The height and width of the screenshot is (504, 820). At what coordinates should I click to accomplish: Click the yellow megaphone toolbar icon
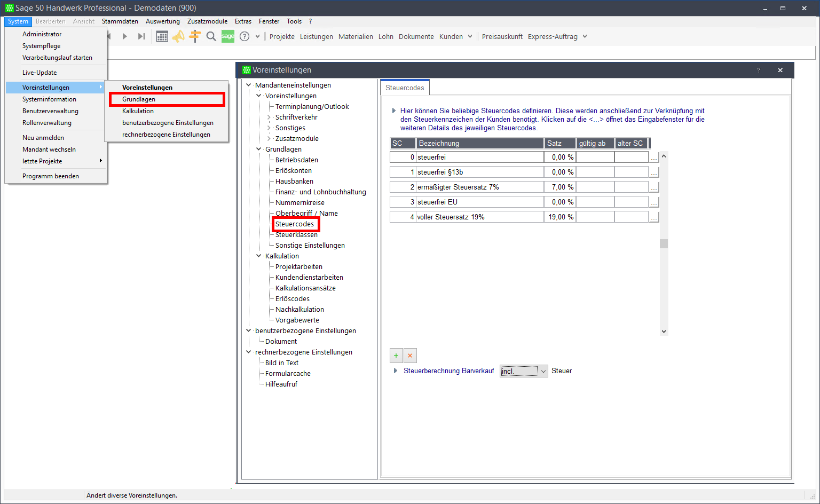[178, 36]
